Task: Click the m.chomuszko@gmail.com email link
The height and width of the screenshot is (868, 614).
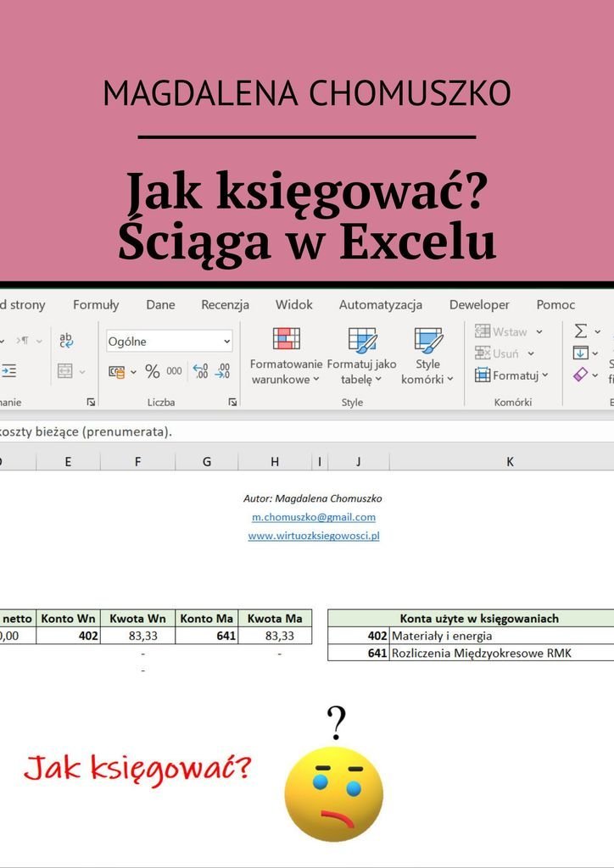Action: point(313,517)
